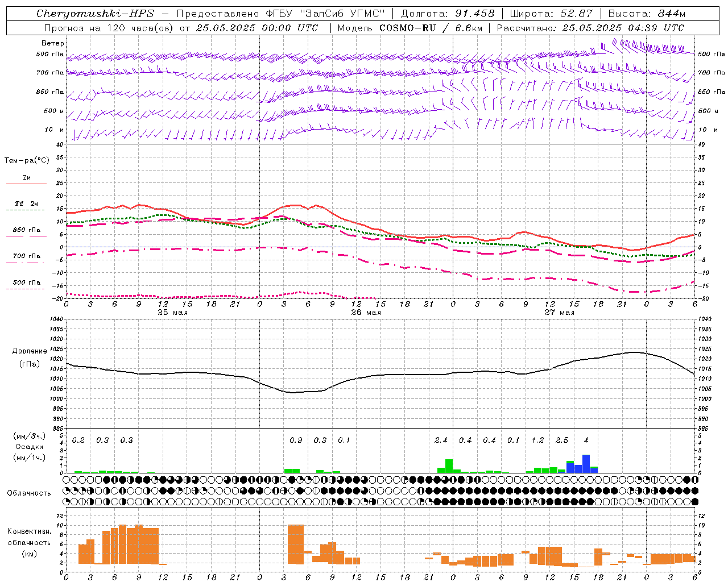This screenshot has height=582, width=728.
Task: Click the Осадки precipitation label
Action: tap(29, 447)
